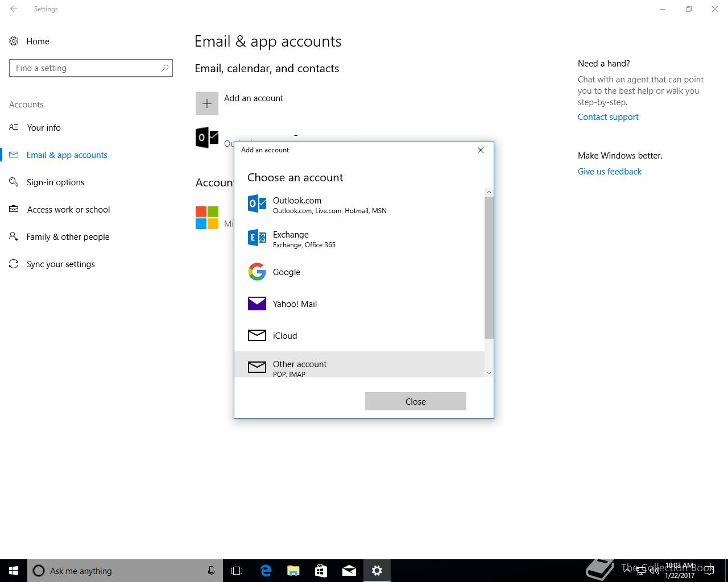Viewport: 728px width, 582px height.
Task: Click the account list scrollbar thumb
Action: [489, 267]
